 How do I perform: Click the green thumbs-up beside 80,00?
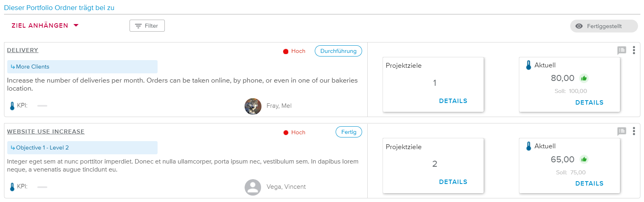pyautogui.click(x=584, y=78)
